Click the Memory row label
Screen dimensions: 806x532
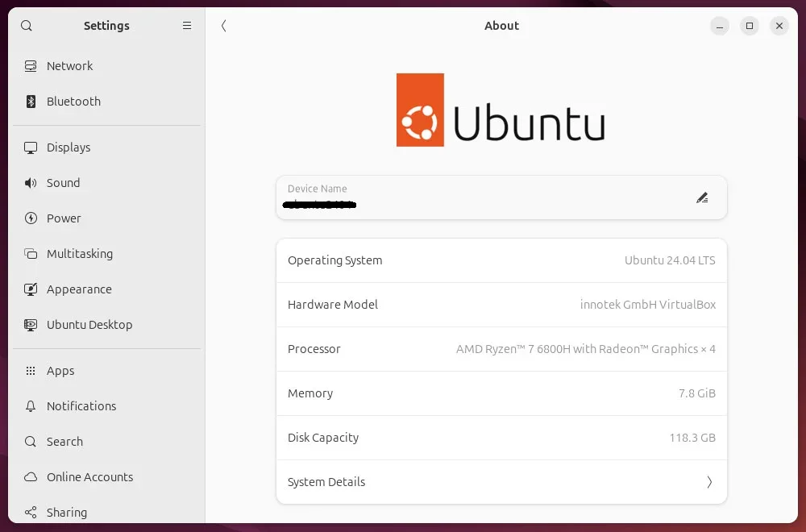click(x=310, y=393)
